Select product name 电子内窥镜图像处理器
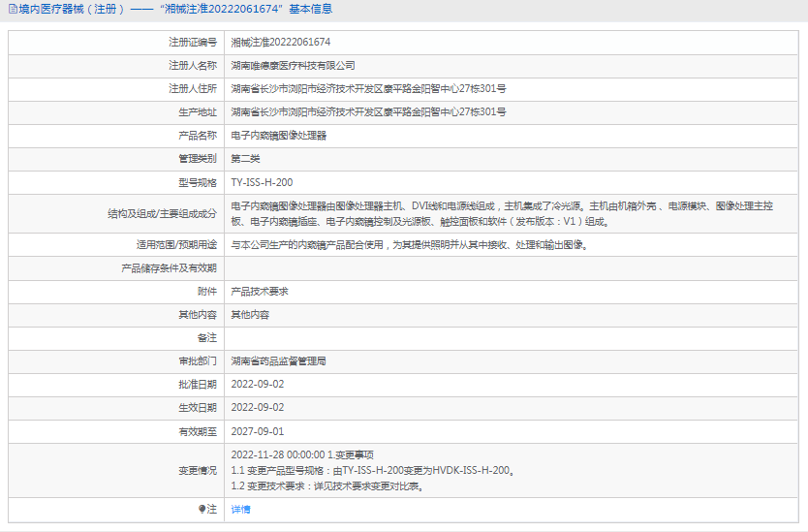Image resolution: width=808 pixels, height=532 pixels. pos(279,136)
